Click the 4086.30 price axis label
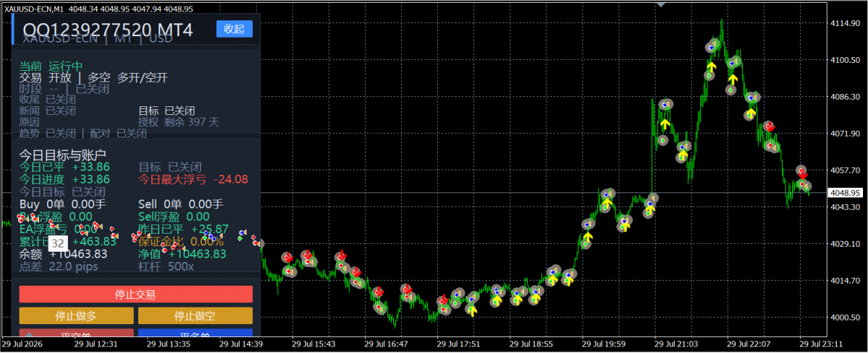The image size is (868, 353). point(844,97)
